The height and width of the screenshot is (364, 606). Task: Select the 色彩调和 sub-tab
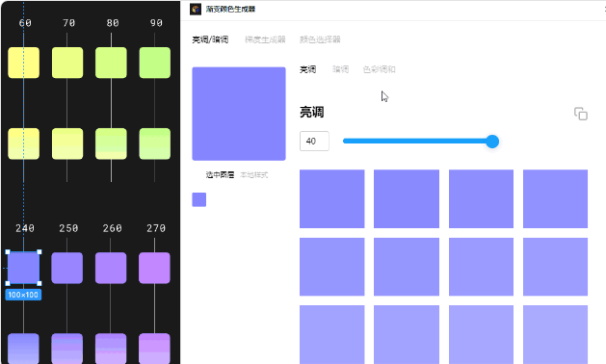(x=380, y=69)
